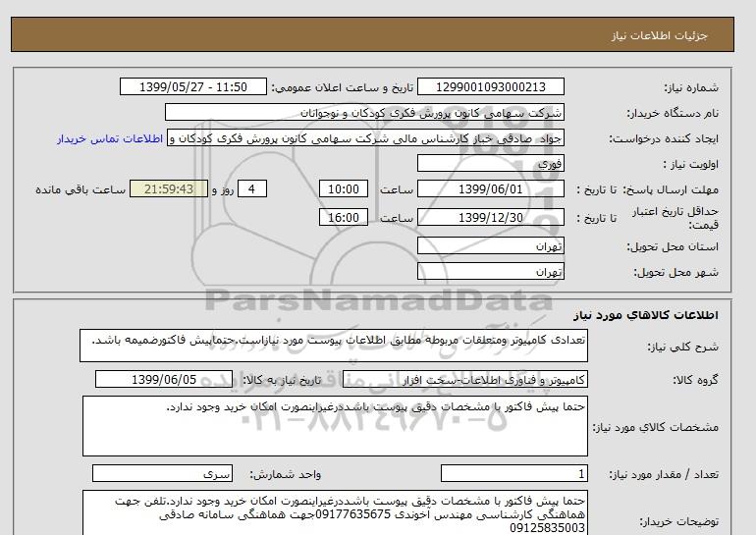
Task: Click the countdown timer 21:59:43
Action: pyautogui.click(x=169, y=188)
